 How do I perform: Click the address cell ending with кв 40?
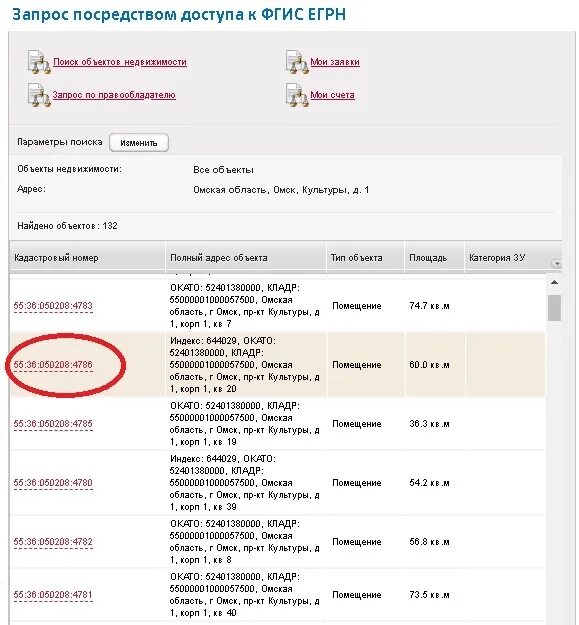(245, 595)
